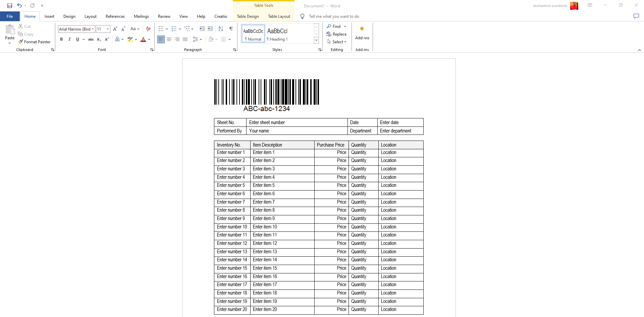Apply red font color swatch
The width and height of the screenshot is (644, 317).
[143, 40]
